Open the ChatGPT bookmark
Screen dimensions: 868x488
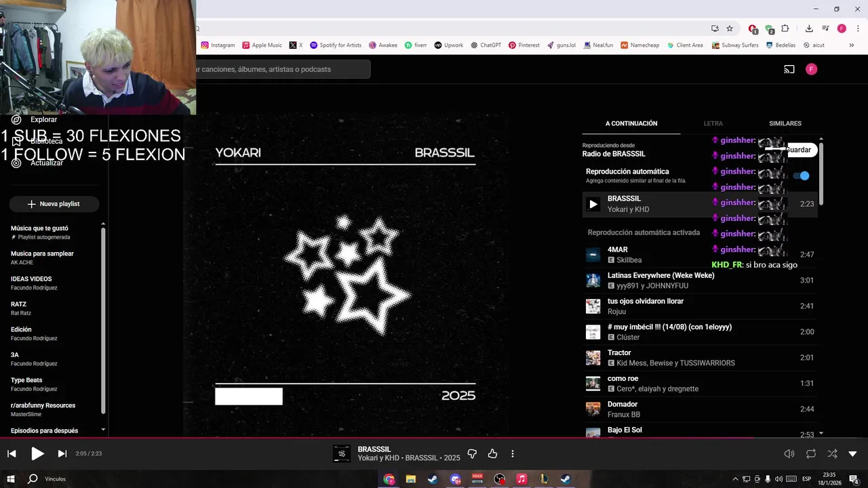pos(486,45)
